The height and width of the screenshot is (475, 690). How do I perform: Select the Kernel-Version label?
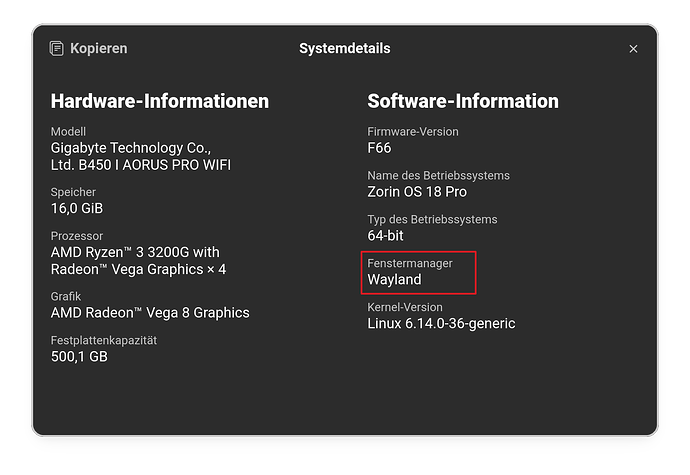(406, 307)
